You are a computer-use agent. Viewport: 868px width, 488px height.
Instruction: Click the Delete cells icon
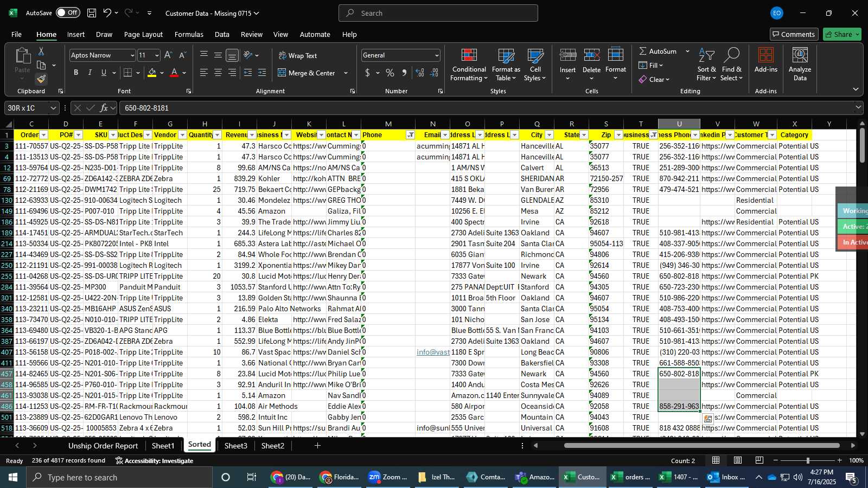[591, 55]
